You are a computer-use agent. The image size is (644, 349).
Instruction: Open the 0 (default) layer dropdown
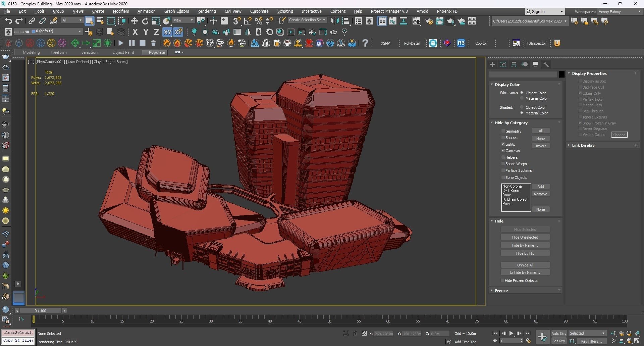pyautogui.click(x=57, y=31)
